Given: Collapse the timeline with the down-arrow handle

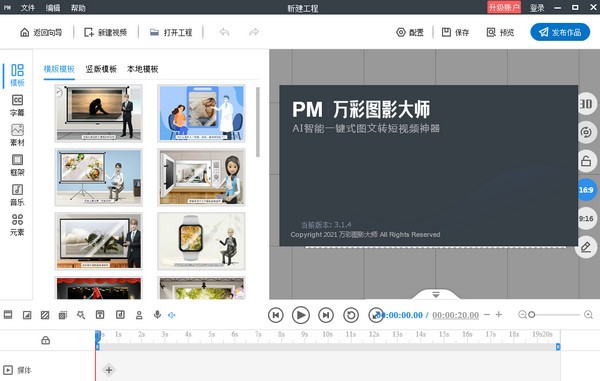Looking at the screenshot, I should point(436,294).
